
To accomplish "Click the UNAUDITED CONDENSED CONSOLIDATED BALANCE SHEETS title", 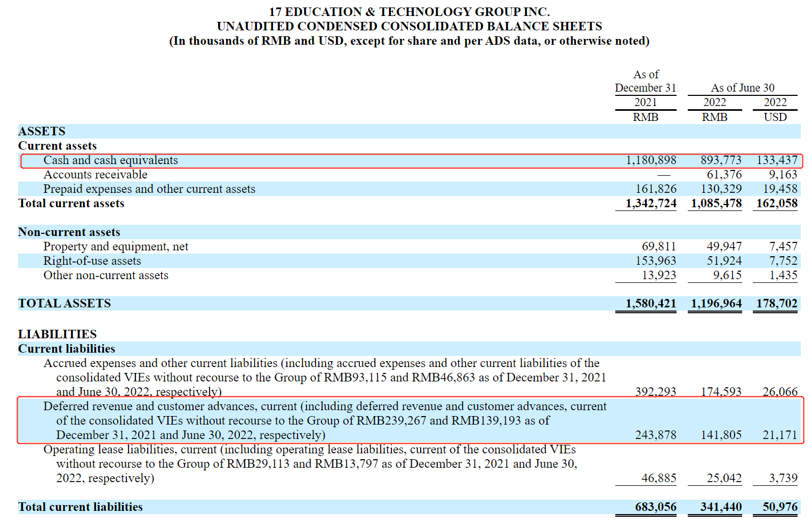I will tap(409, 27).
